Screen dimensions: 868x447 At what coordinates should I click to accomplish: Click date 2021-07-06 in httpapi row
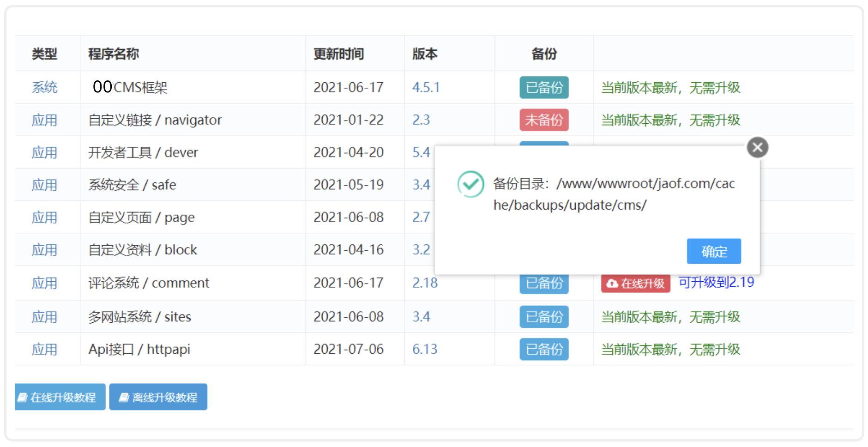tap(349, 349)
